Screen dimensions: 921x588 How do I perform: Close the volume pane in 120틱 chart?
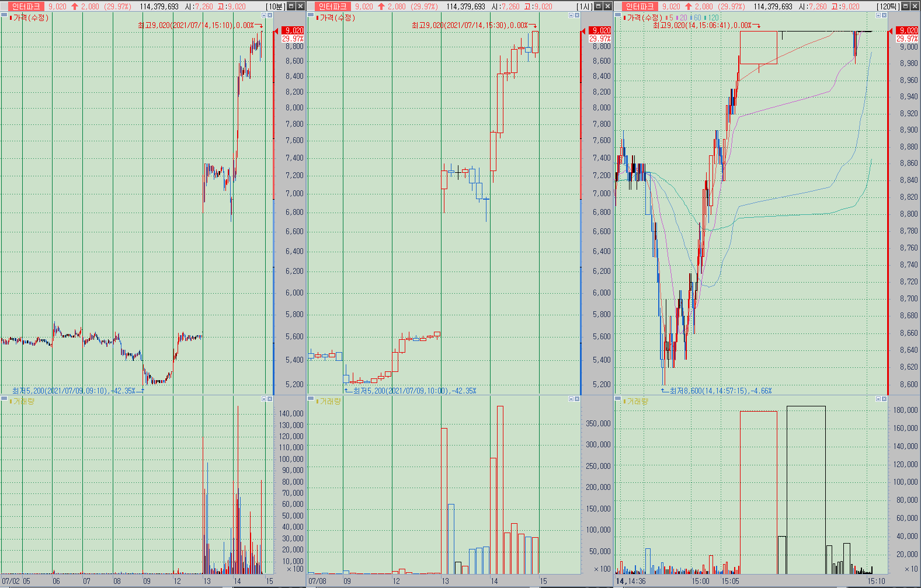pyautogui.click(x=884, y=399)
